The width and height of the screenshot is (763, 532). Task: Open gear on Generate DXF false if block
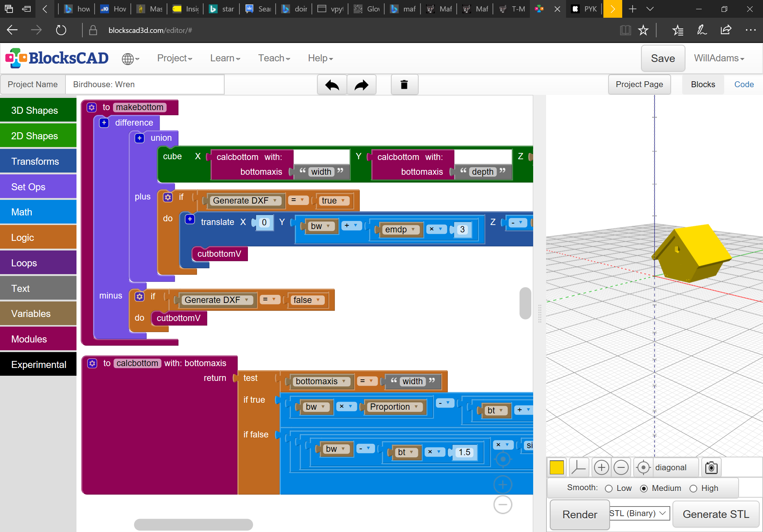(139, 297)
